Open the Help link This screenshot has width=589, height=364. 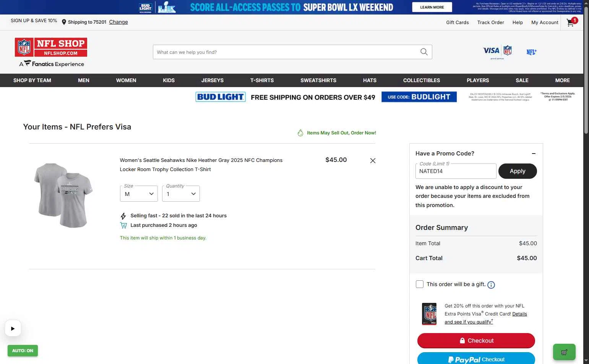point(518,23)
